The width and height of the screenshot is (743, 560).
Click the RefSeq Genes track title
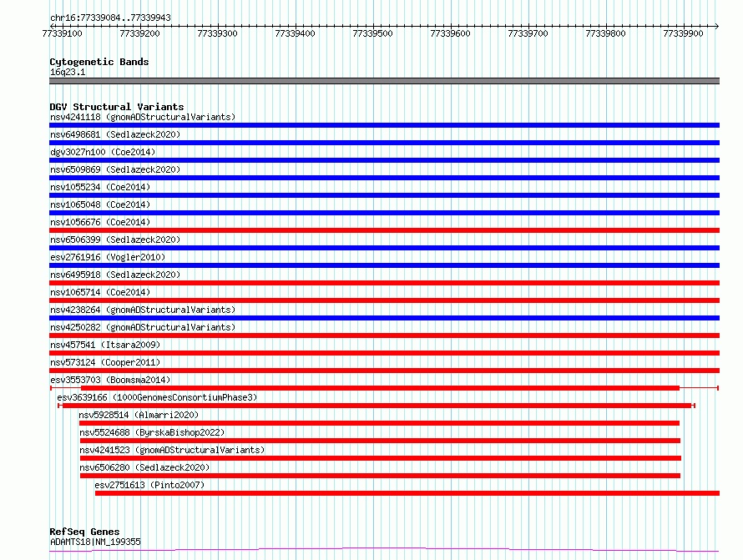[x=84, y=532]
